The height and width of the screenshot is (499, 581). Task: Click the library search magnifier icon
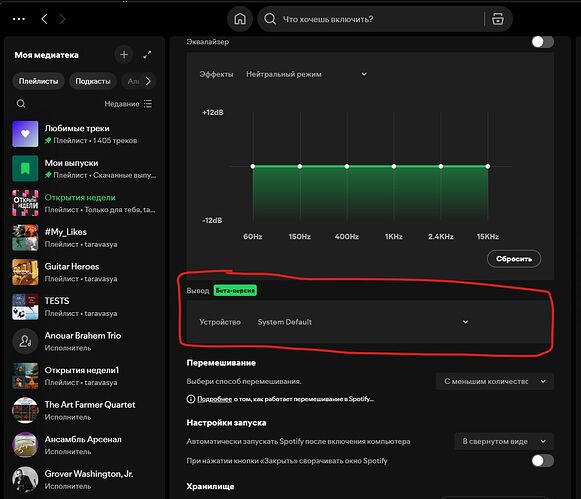click(21, 104)
